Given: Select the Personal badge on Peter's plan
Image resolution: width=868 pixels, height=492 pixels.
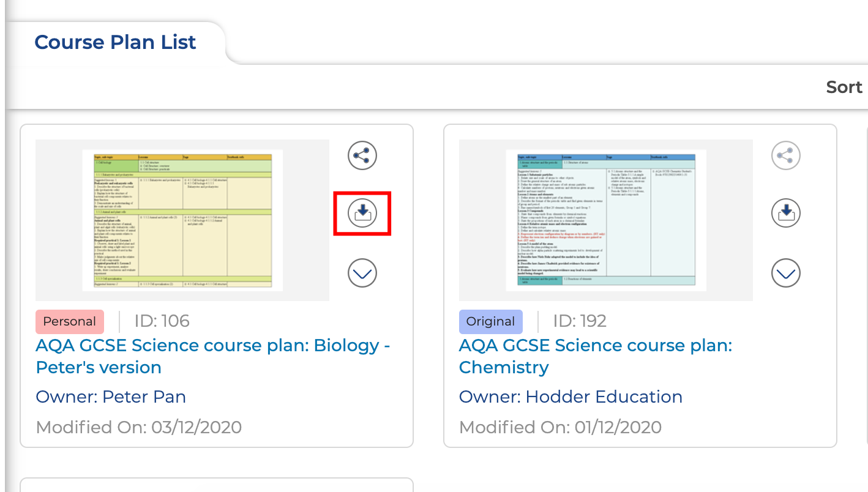Looking at the screenshot, I should [x=69, y=321].
